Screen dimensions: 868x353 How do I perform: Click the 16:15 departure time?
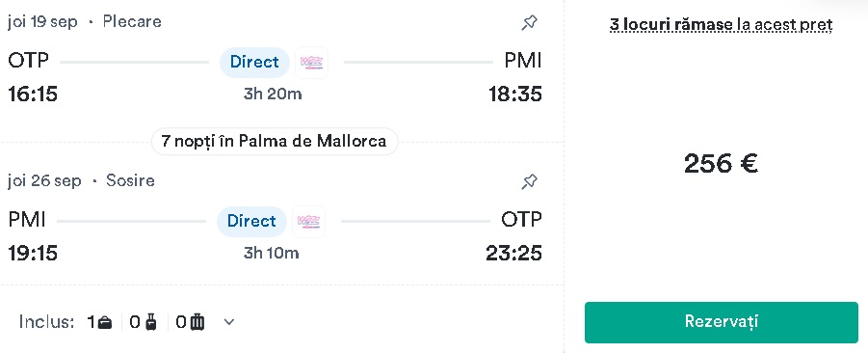(33, 95)
